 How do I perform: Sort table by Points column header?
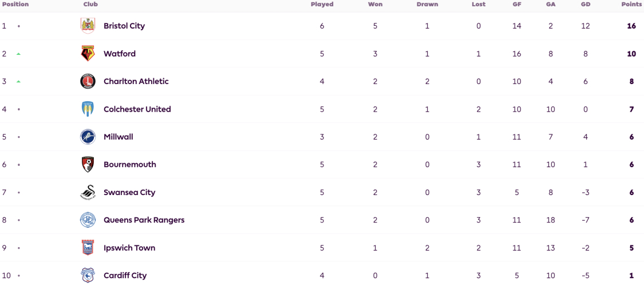pyautogui.click(x=631, y=5)
